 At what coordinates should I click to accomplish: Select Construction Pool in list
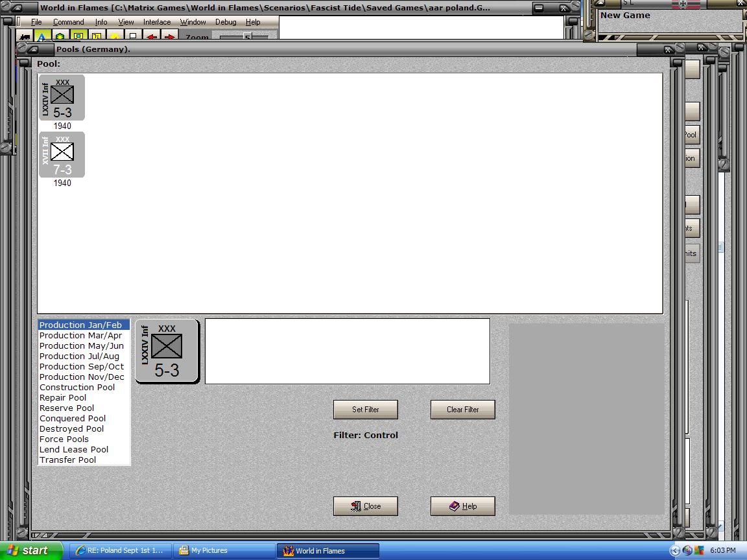coord(84,387)
